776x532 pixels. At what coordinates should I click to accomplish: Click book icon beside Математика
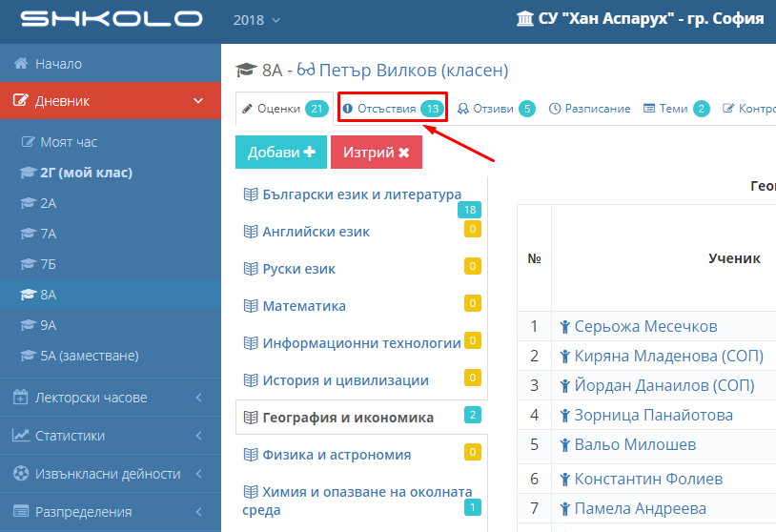tap(251, 306)
